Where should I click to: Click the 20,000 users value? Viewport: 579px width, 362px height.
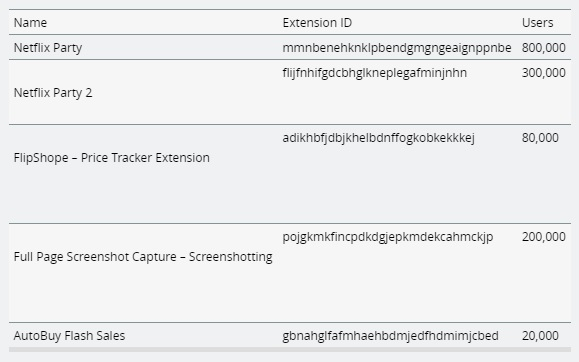click(x=540, y=336)
